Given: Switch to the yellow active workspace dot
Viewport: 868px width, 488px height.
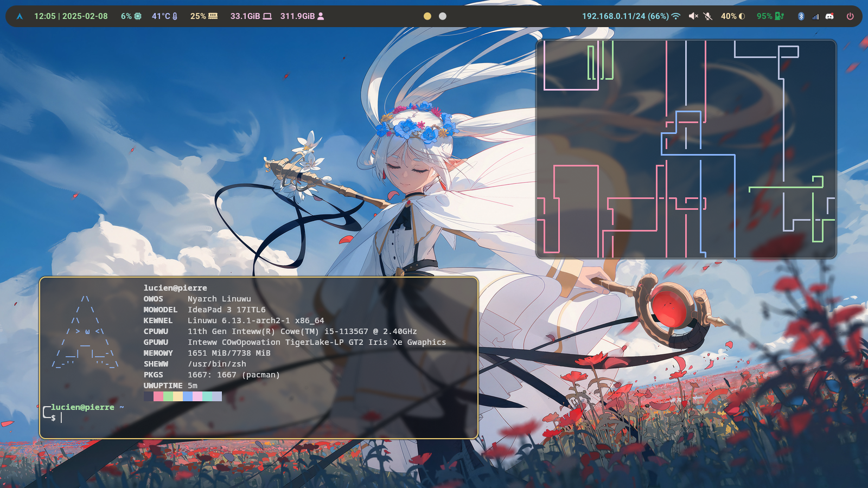Looking at the screenshot, I should coord(427,16).
